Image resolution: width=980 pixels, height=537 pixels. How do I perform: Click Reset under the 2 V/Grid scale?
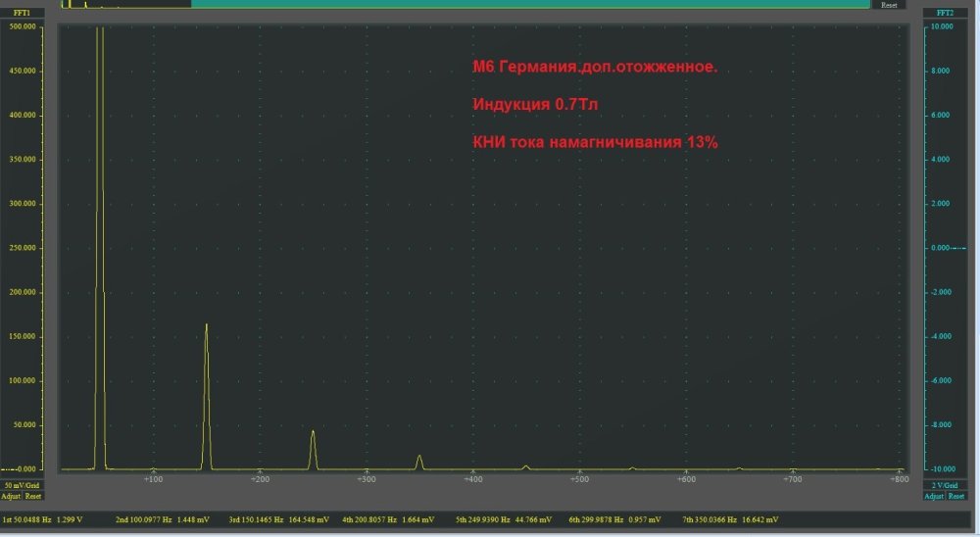click(x=956, y=496)
